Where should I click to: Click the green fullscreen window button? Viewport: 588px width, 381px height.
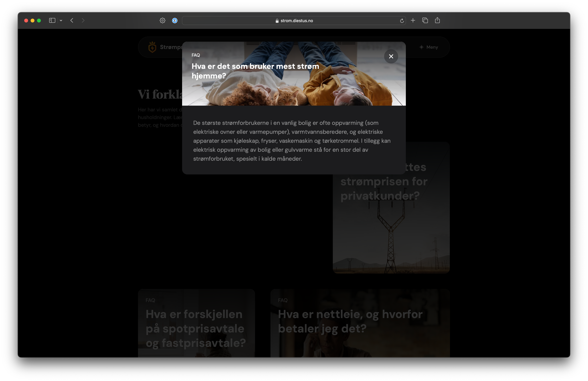[39, 21]
